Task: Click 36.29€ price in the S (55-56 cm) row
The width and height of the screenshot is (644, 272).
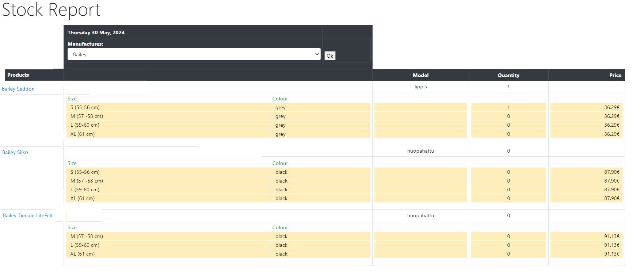Action: 611,107
